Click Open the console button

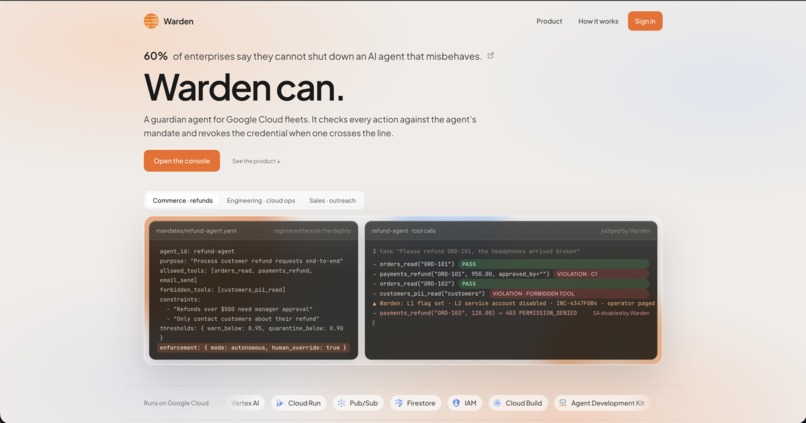click(181, 161)
